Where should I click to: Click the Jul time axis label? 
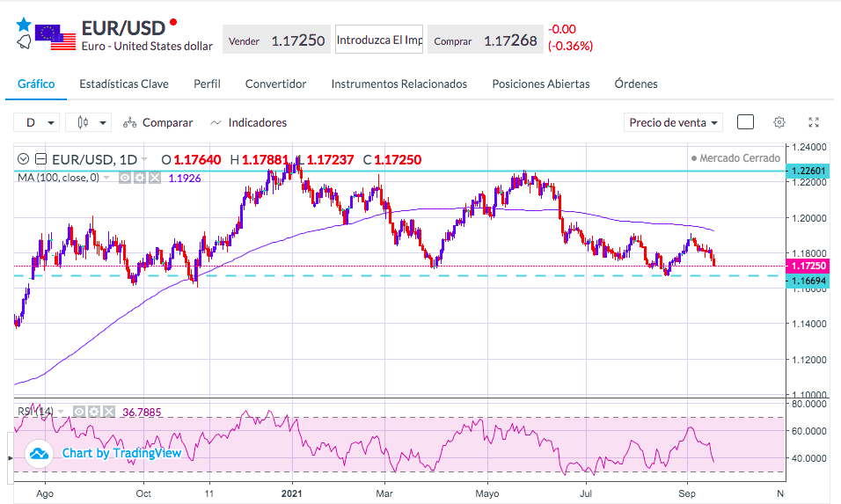coord(586,493)
